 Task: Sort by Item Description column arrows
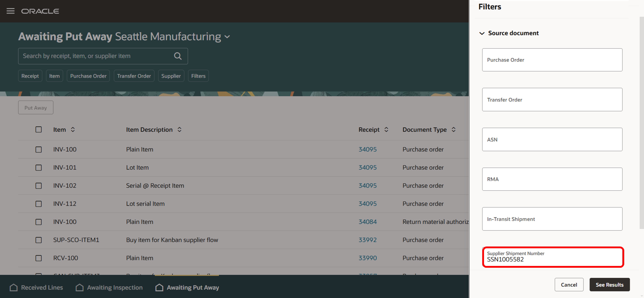[179, 129]
